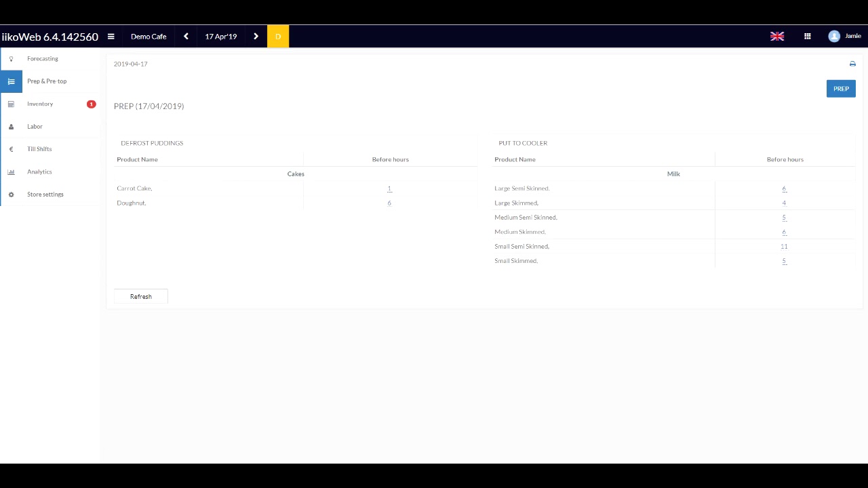Screen dimensions: 868x488
Task: Open the UK flag language selector
Action: click(x=777, y=37)
